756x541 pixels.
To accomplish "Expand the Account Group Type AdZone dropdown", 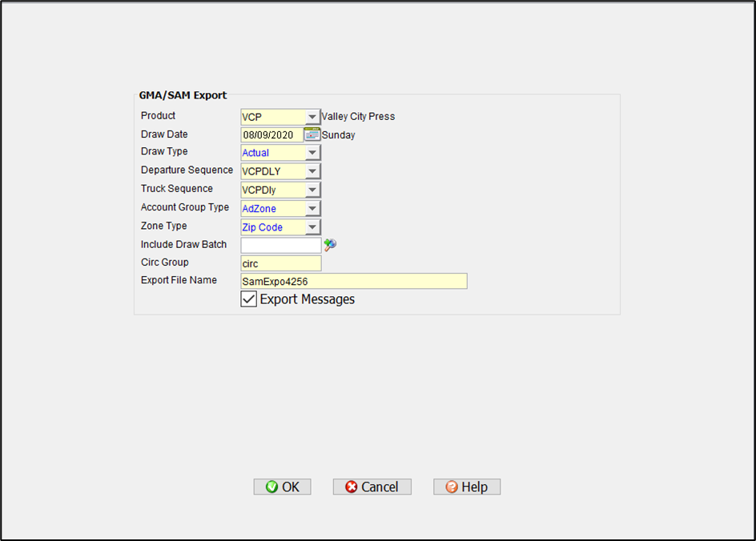I will pyautogui.click(x=312, y=209).
